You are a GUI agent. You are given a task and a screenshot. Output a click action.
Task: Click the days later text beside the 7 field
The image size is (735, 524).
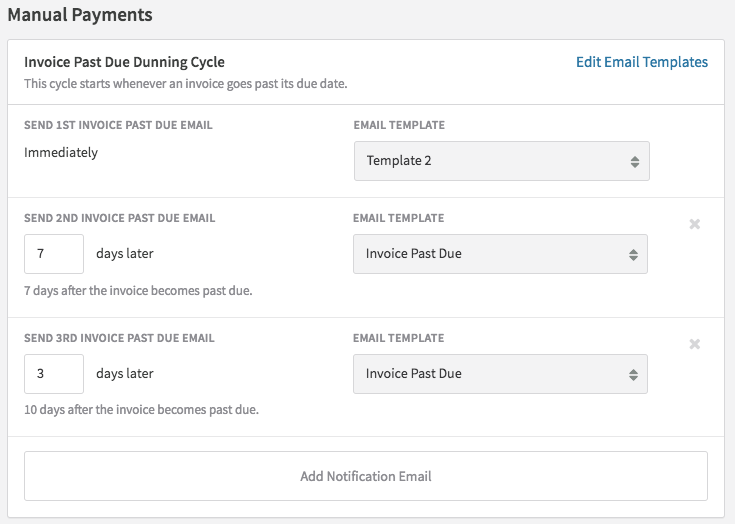[x=125, y=254]
